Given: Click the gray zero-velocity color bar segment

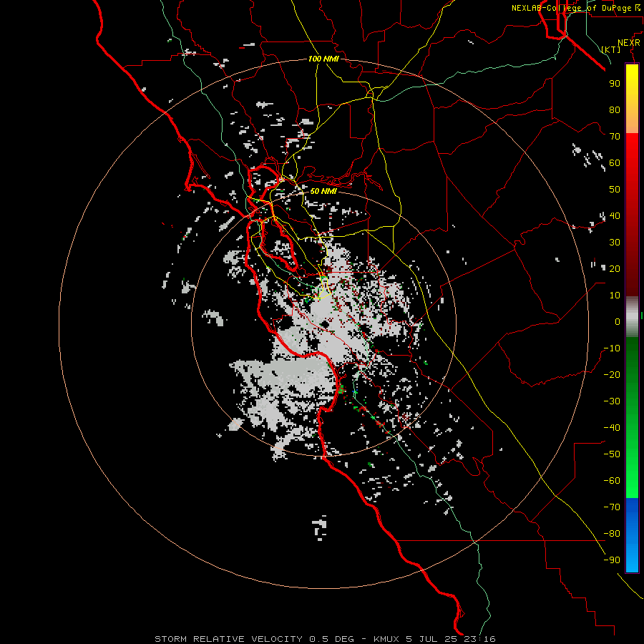Looking at the screenshot, I should click(x=632, y=317).
